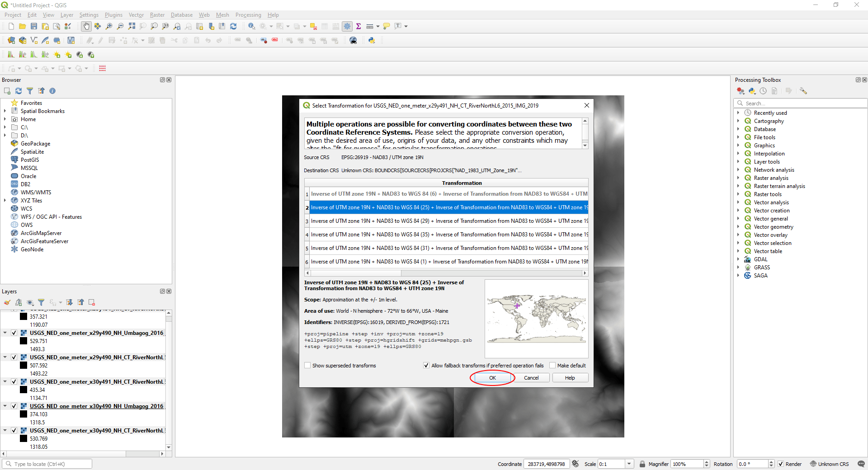Select the Identify Features tool

coord(251,26)
